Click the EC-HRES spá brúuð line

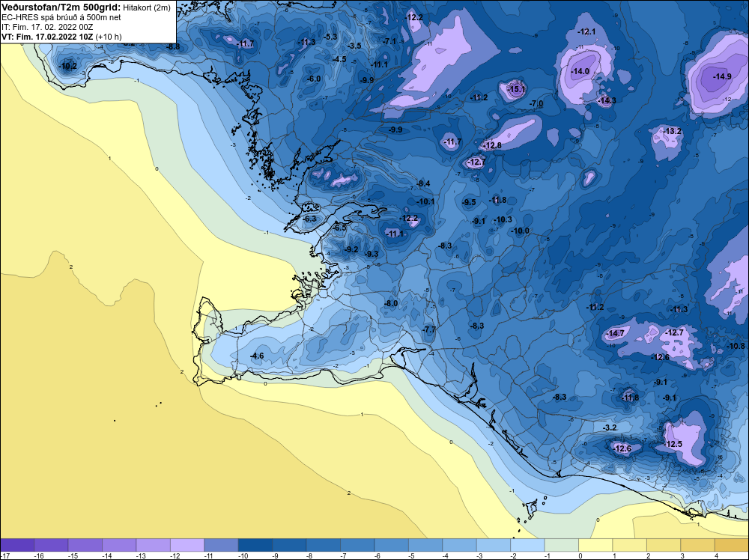61,18
